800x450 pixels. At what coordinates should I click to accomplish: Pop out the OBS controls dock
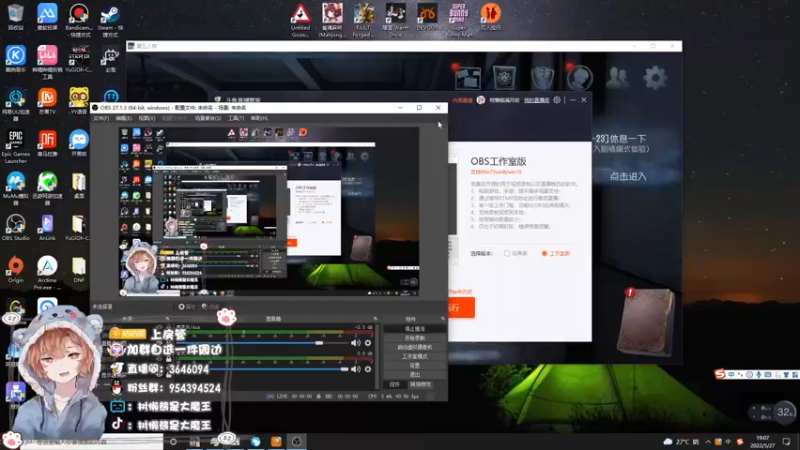(442, 319)
